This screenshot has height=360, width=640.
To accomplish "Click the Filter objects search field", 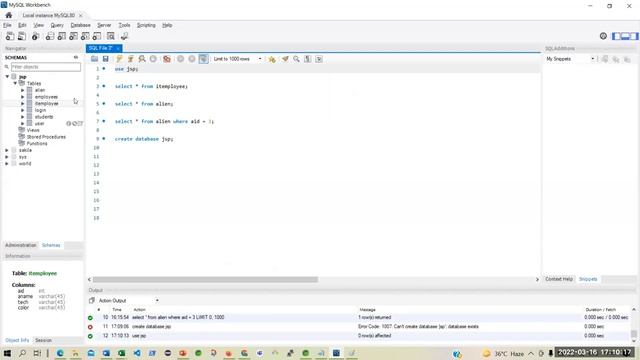I will (x=46, y=67).
